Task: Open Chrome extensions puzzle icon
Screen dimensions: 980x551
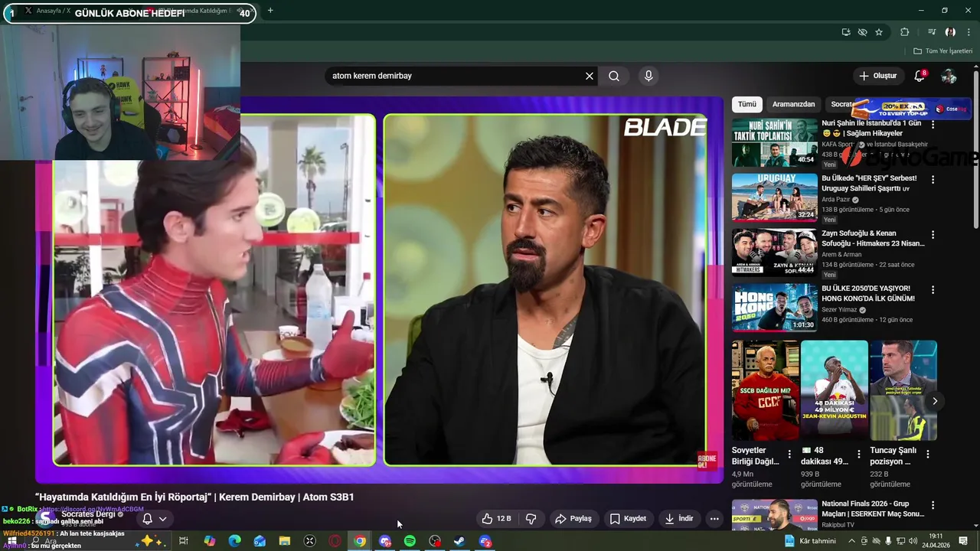Action: (x=905, y=32)
